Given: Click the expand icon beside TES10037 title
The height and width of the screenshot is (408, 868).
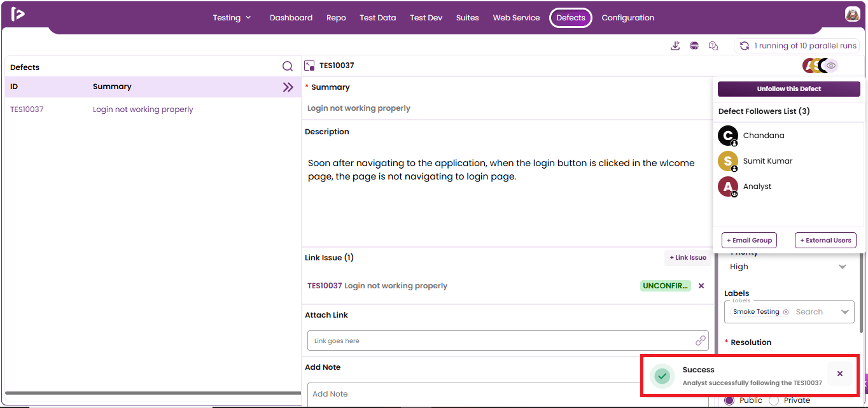Looking at the screenshot, I should [x=310, y=66].
